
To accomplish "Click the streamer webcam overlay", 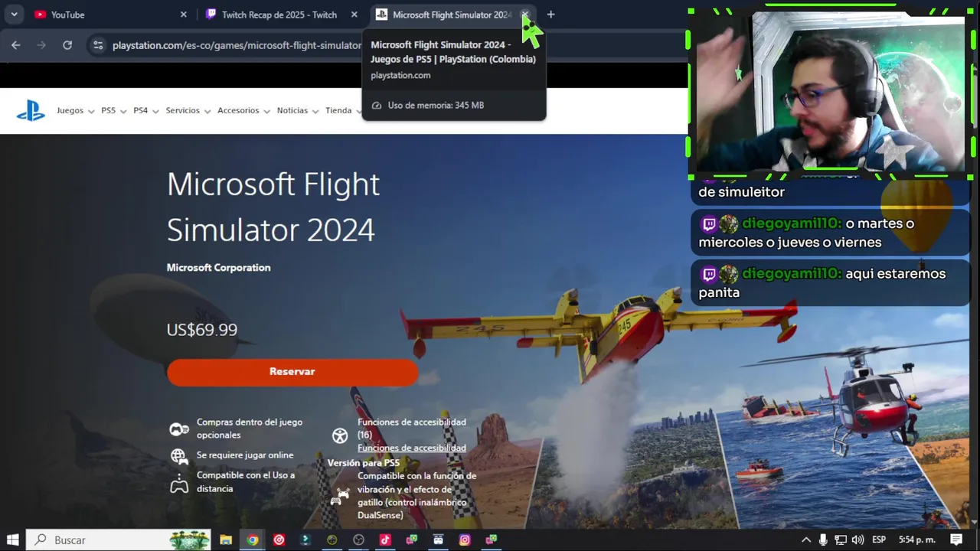I will pyautogui.click(x=831, y=93).
